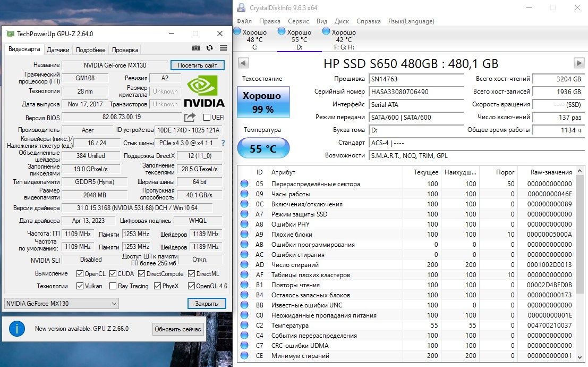This screenshot has width=588, height=367.
Task: Toggle the OpenGL 4.6 checkbox
Action: 191,286
